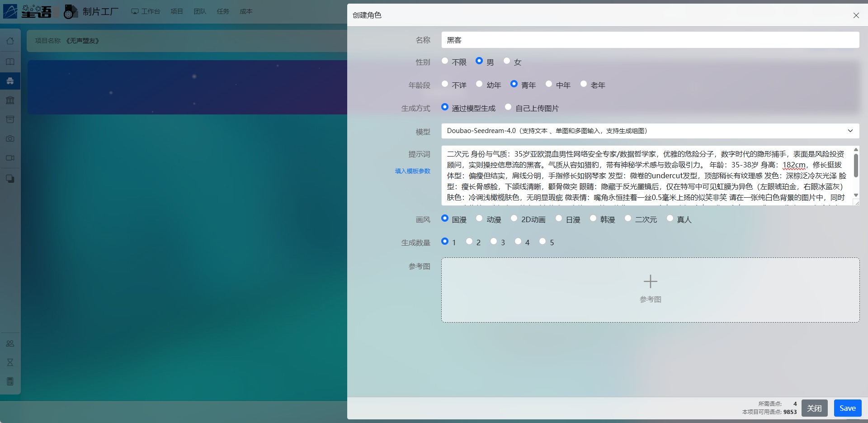Click the blue Save button
868x423 pixels.
[x=847, y=408]
